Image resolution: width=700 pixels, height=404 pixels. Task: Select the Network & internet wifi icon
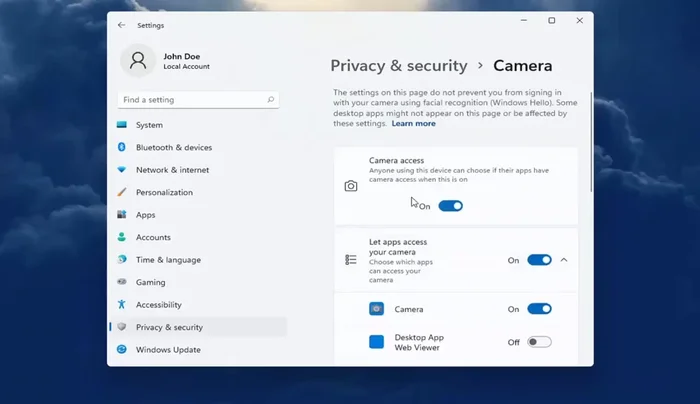[x=122, y=170]
